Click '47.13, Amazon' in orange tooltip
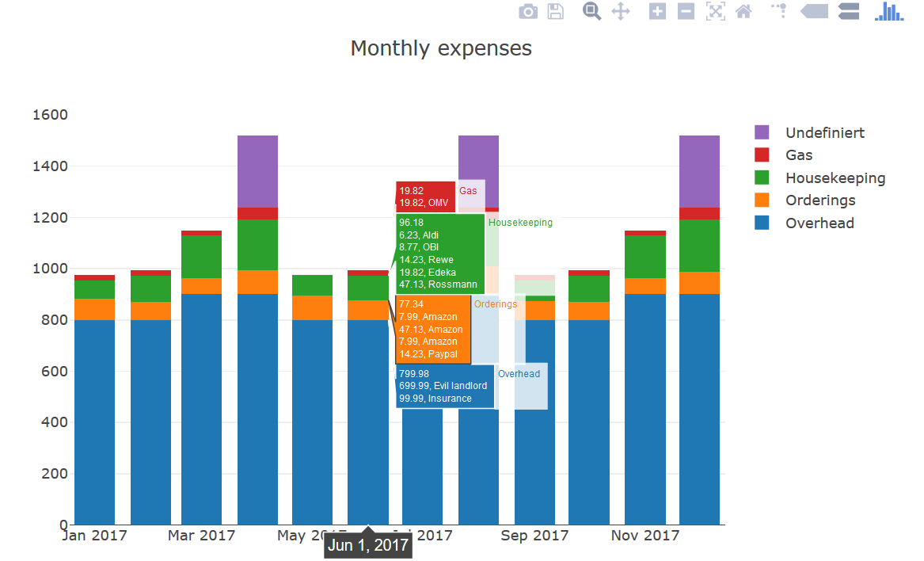 431,329
